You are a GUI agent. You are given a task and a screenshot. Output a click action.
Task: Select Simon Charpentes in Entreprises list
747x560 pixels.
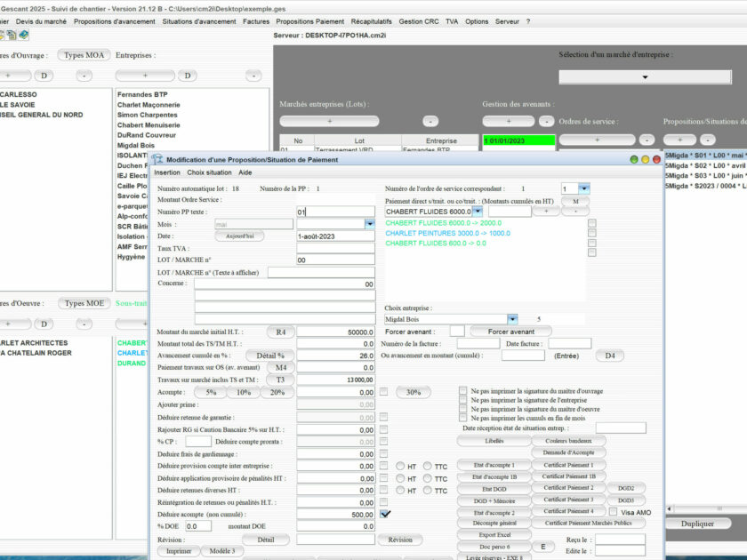(148, 115)
